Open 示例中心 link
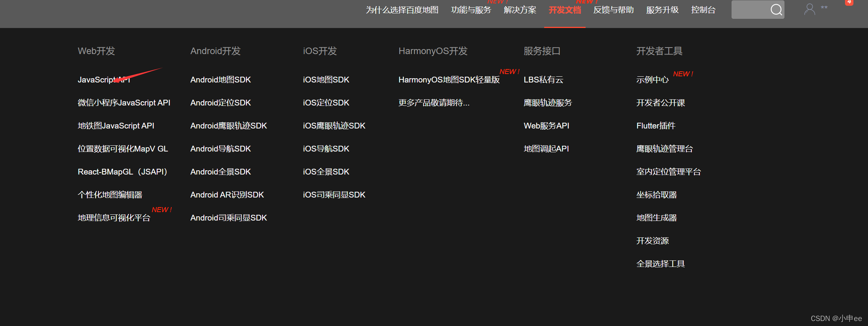The width and height of the screenshot is (868, 326). coord(652,80)
